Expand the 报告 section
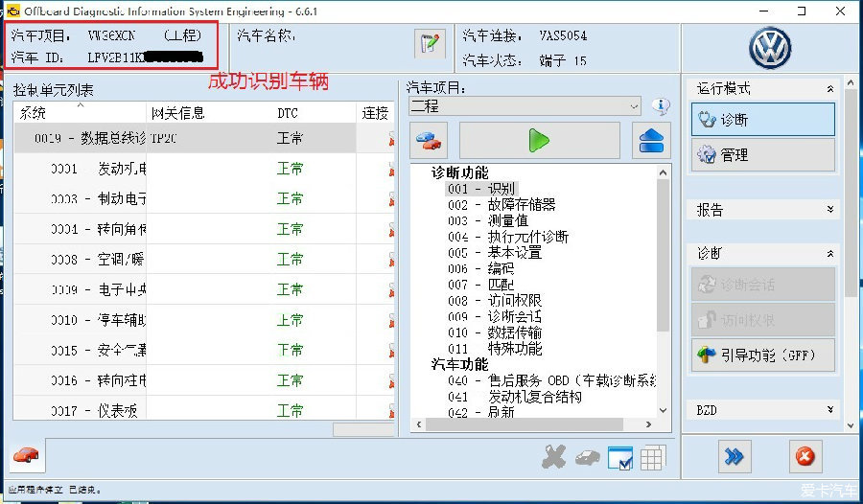The image size is (863, 504). coord(830,209)
